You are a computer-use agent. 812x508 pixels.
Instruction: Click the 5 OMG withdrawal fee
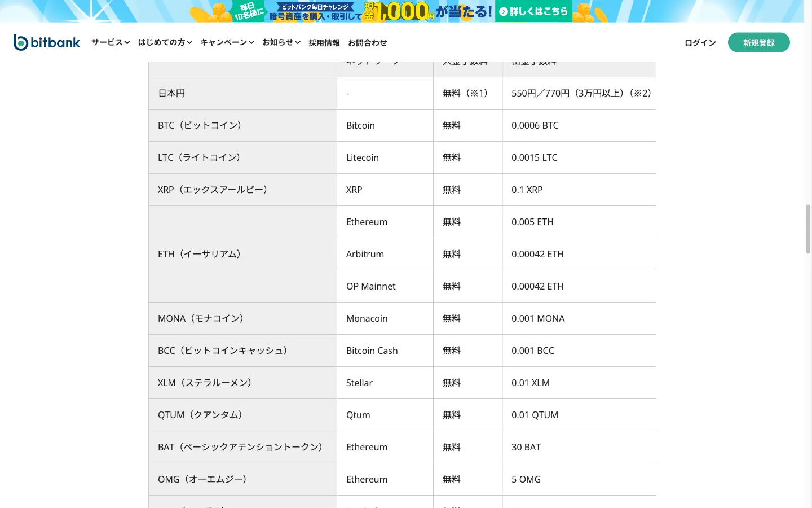point(526,479)
